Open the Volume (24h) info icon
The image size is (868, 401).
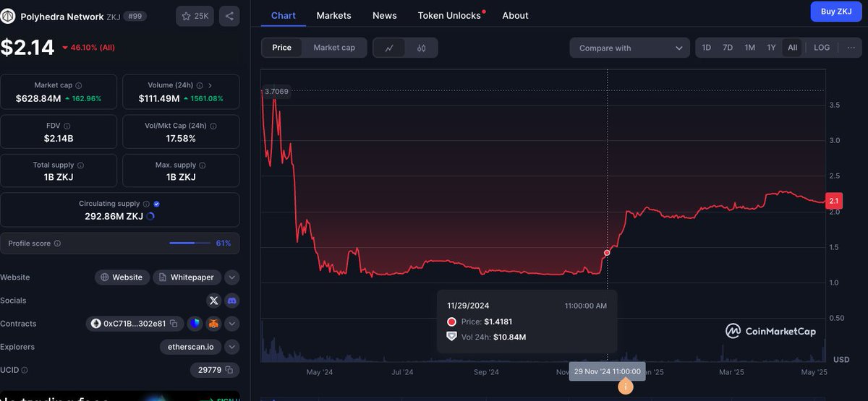(x=200, y=85)
